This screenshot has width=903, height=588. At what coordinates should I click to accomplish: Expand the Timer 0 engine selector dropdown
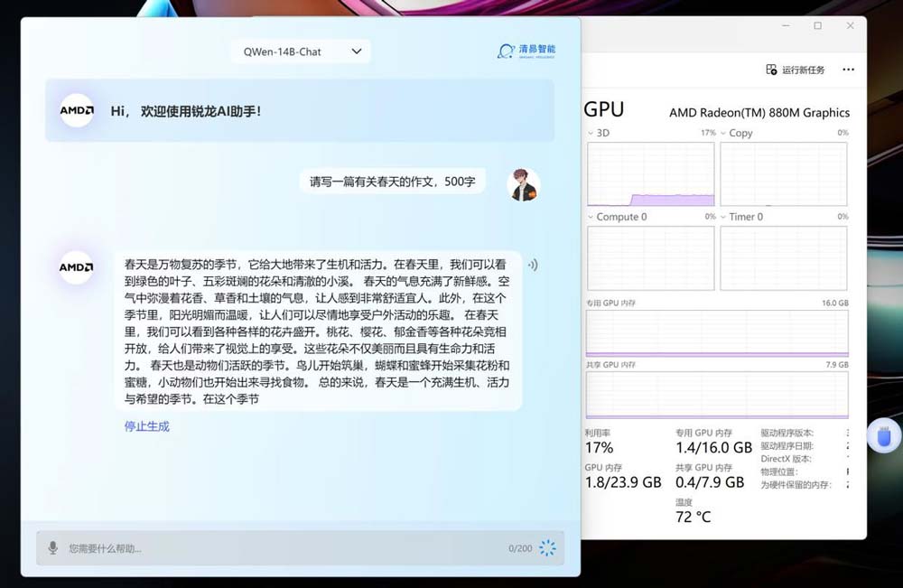(x=723, y=217)
